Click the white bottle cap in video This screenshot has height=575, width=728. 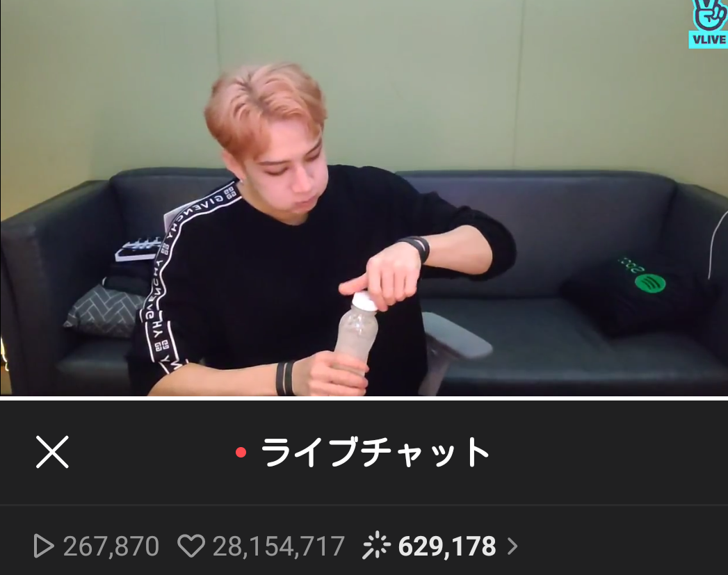coord(364,301)
